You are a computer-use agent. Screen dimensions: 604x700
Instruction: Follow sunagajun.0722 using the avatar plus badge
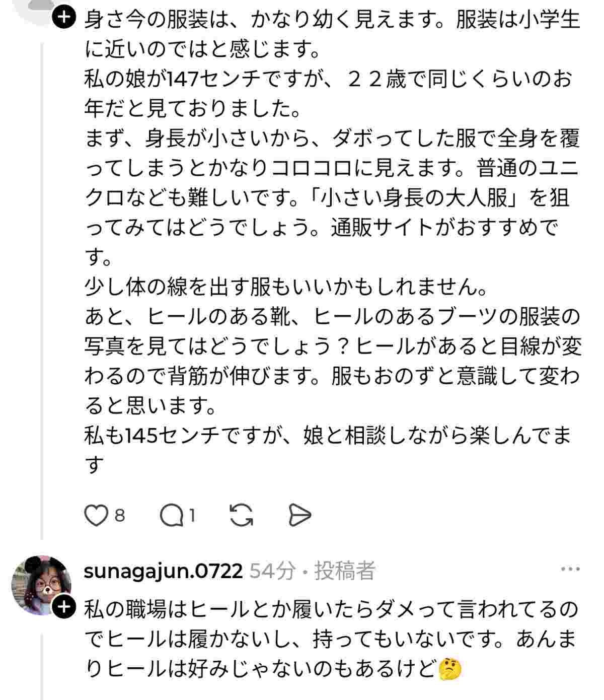[x=64, y=608]
